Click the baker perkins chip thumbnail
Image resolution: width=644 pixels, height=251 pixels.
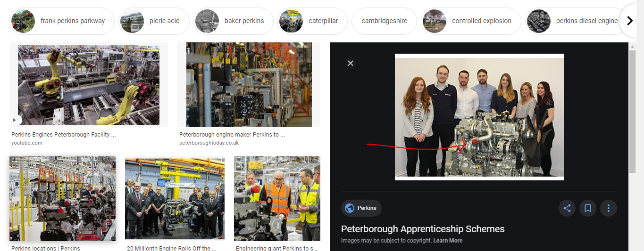[x=207, y=21]
